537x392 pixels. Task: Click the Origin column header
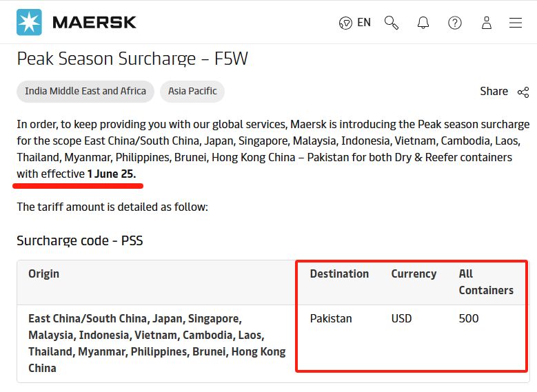pos(44,274)
